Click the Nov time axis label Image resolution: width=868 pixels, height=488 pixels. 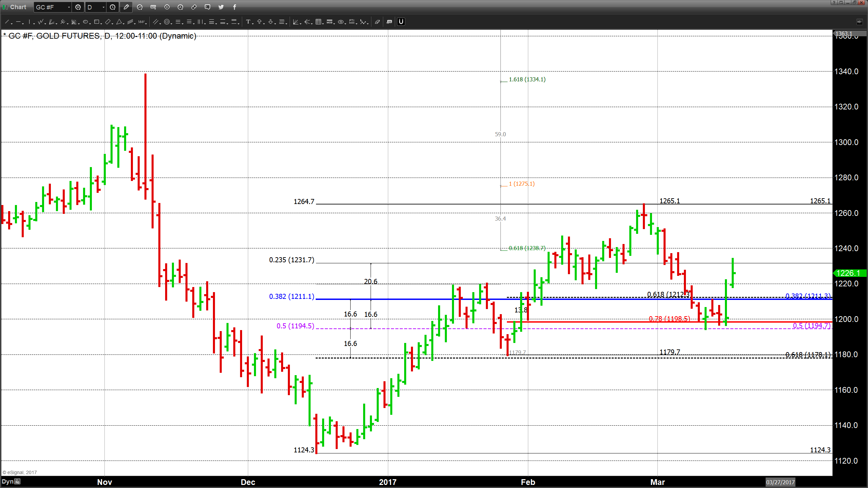tap(104, 482)
